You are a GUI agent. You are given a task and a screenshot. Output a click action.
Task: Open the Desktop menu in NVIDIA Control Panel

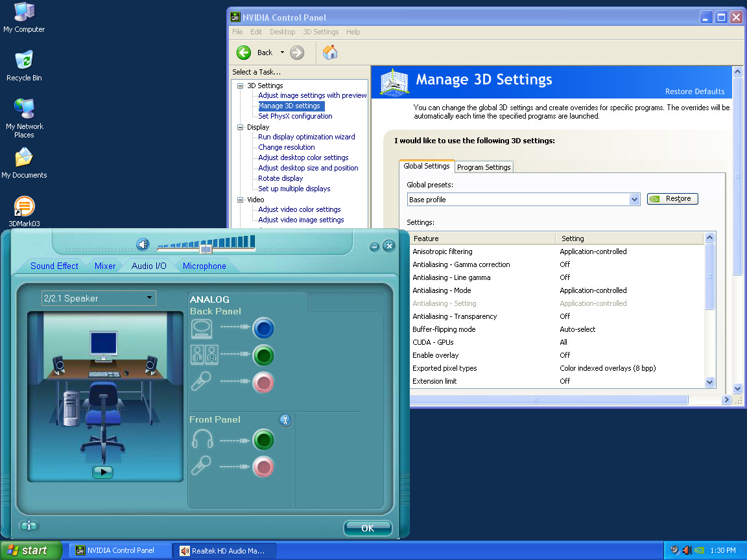click(x=282, y=31)
